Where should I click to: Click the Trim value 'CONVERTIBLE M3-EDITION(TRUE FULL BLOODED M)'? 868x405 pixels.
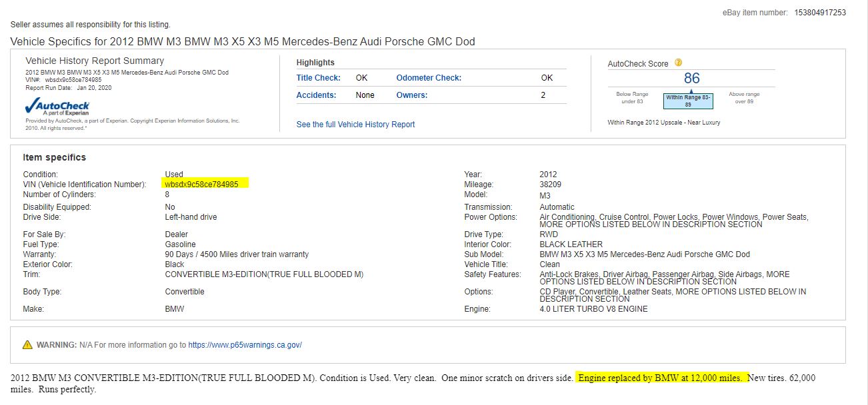264,274
